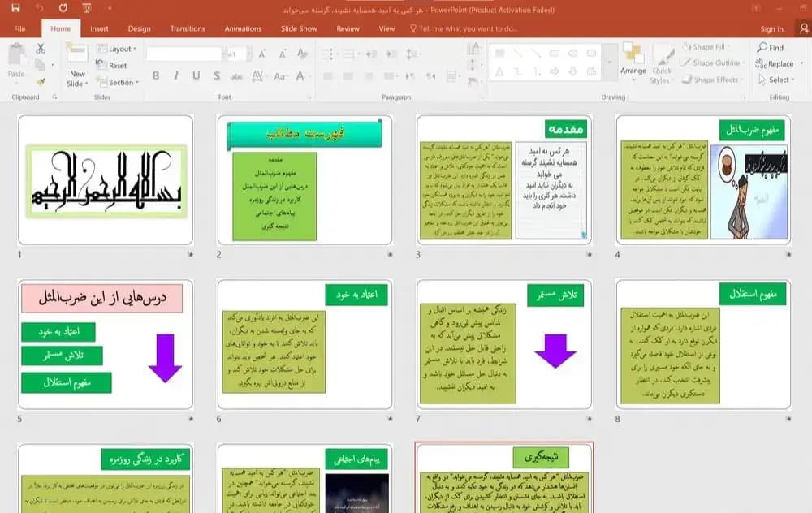This screenshot has height=513, width=812.
Task: Click the Font Color A icon
Action: click(300, 76)
